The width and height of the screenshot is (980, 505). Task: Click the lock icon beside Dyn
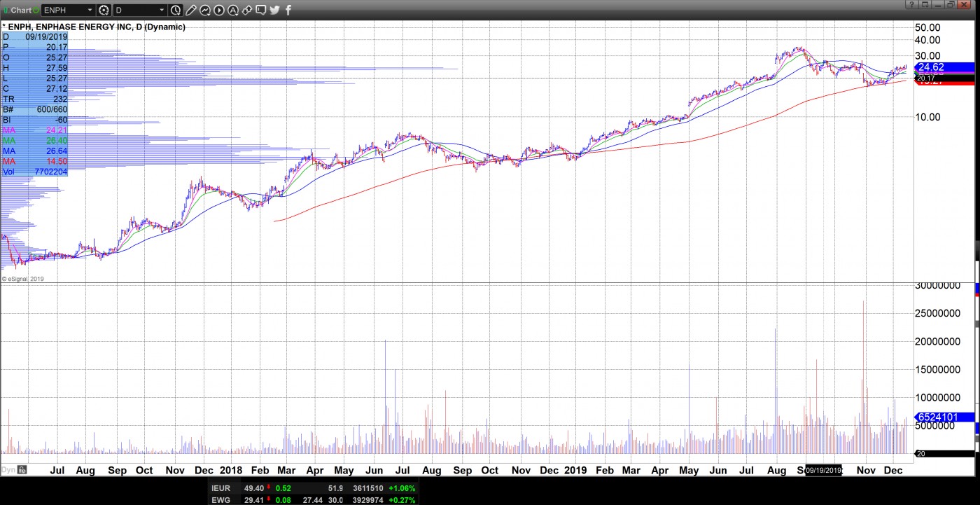22,470
